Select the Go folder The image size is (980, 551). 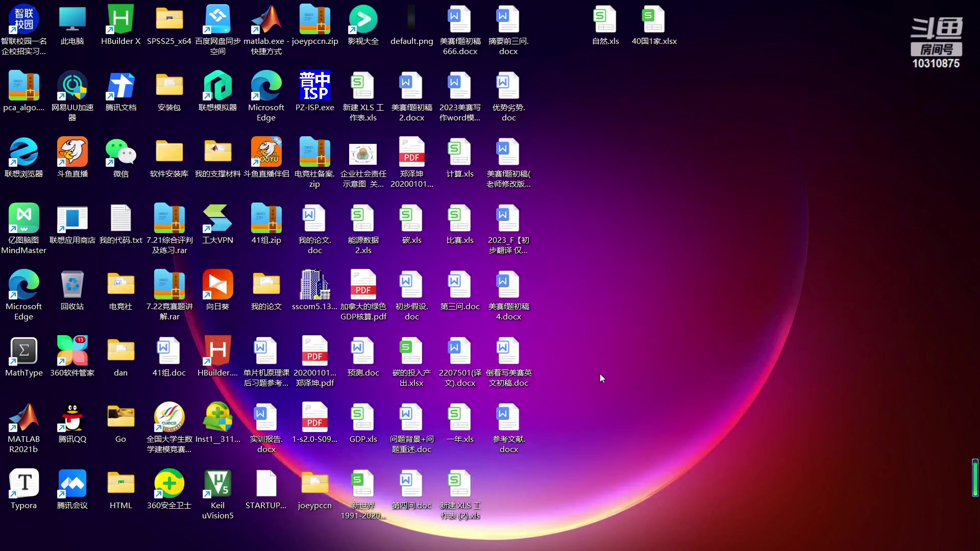tap(120, 422)
